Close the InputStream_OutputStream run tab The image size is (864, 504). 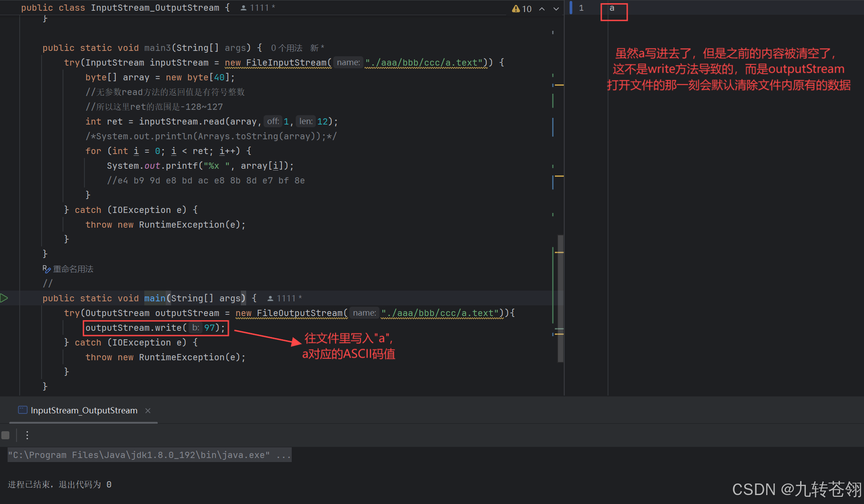148,411
